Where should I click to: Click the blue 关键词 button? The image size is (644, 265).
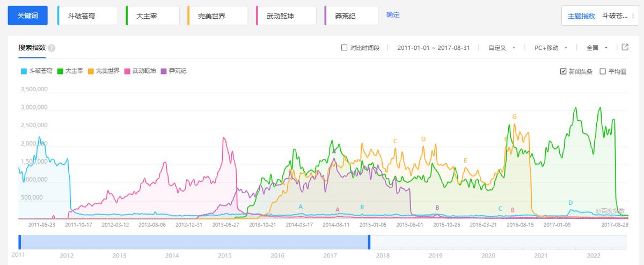(31, 16)
